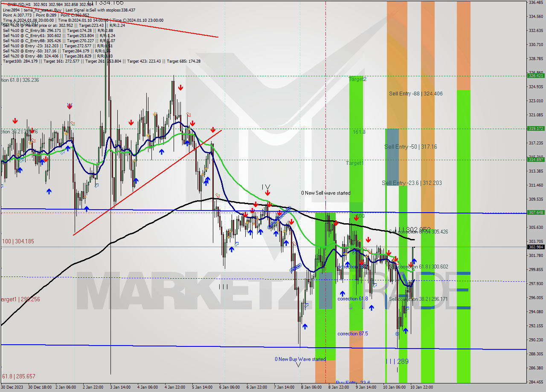The image size is (546, 392).
Task: Click the '6 Jan 06:00' time axis label
Action: [x=229, y=387]
